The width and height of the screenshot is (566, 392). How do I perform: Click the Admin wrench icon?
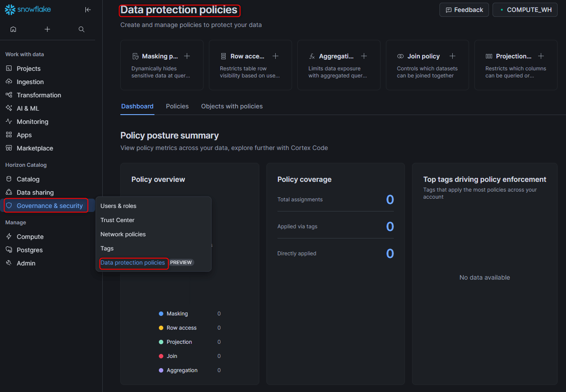(x=9, y=263)
